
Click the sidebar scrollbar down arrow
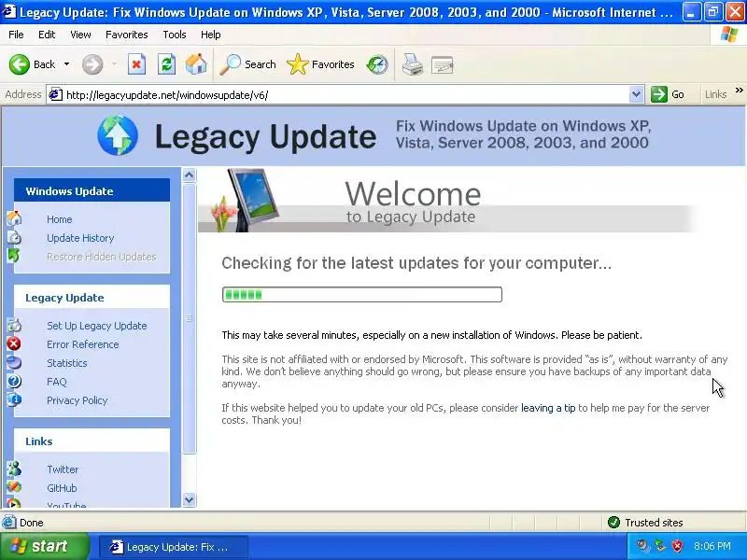(x=190, y=500)
